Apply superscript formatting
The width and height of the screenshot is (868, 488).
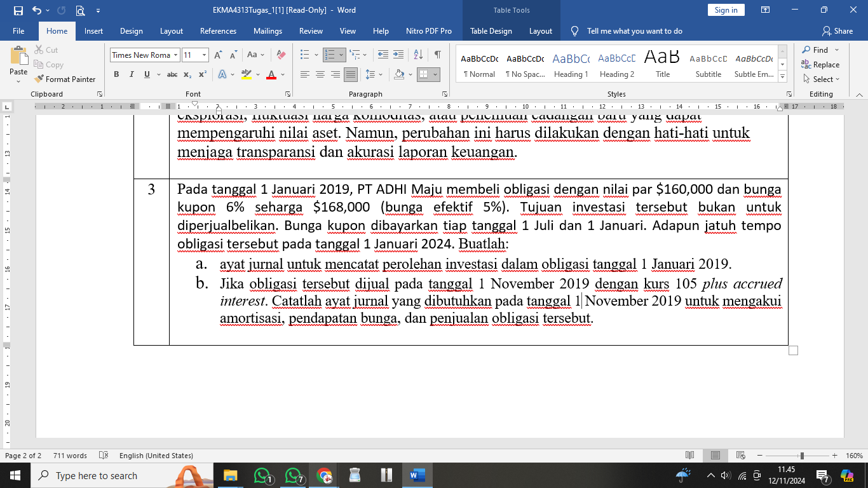(x=202, y=74)
